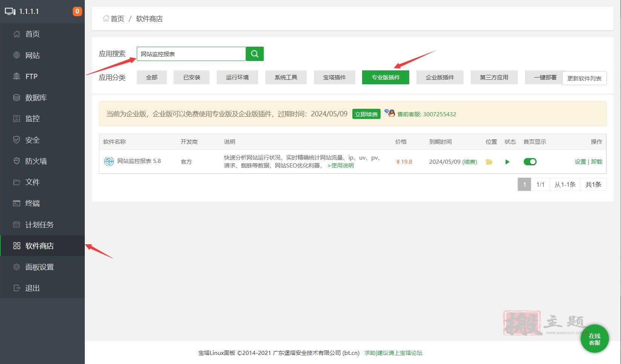
Task: Select the 专业版插件 category tab
Action: click(385, 77)
